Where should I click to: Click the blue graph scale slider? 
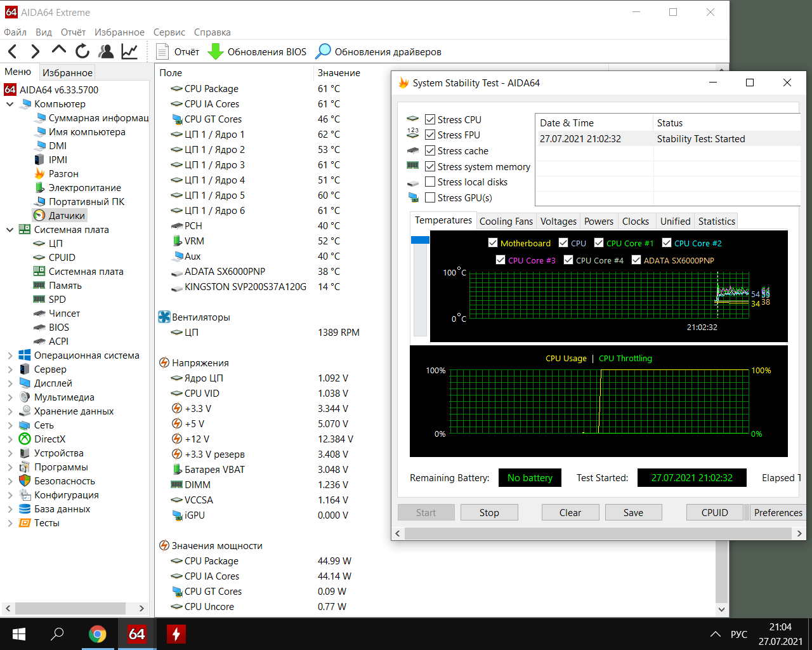coord(420,240)
